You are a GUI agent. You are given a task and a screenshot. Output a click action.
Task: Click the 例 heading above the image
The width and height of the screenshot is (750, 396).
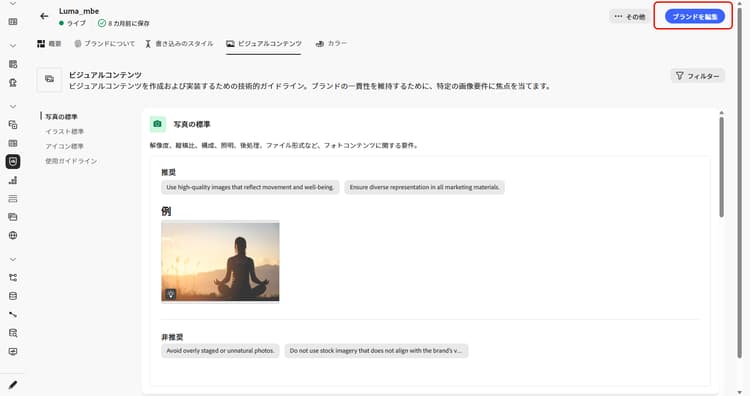(x=166, y=211)
